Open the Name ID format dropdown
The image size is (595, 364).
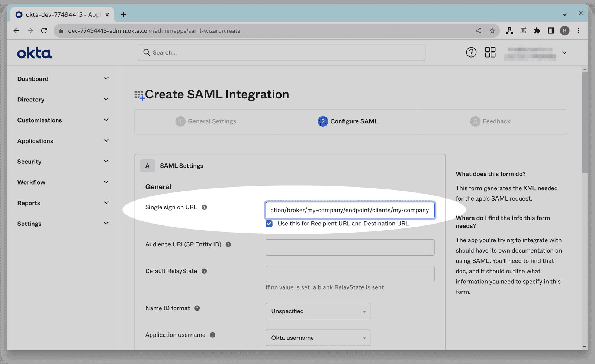318,311
